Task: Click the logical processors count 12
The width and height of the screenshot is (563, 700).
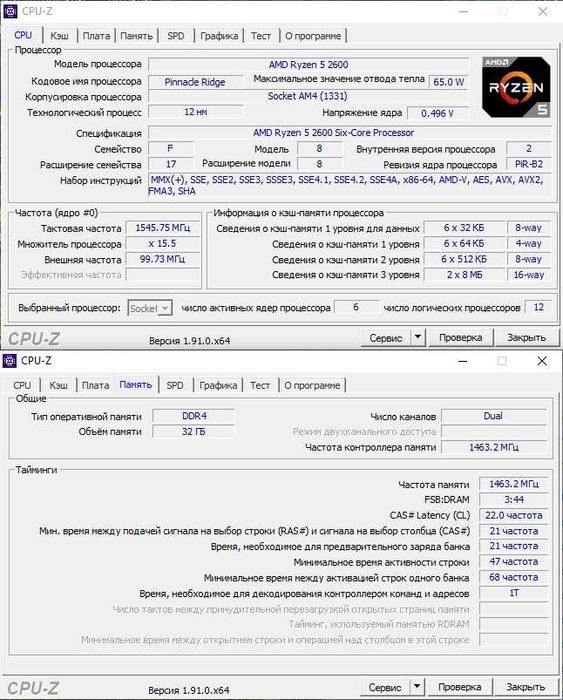Action: coord(538,307)
